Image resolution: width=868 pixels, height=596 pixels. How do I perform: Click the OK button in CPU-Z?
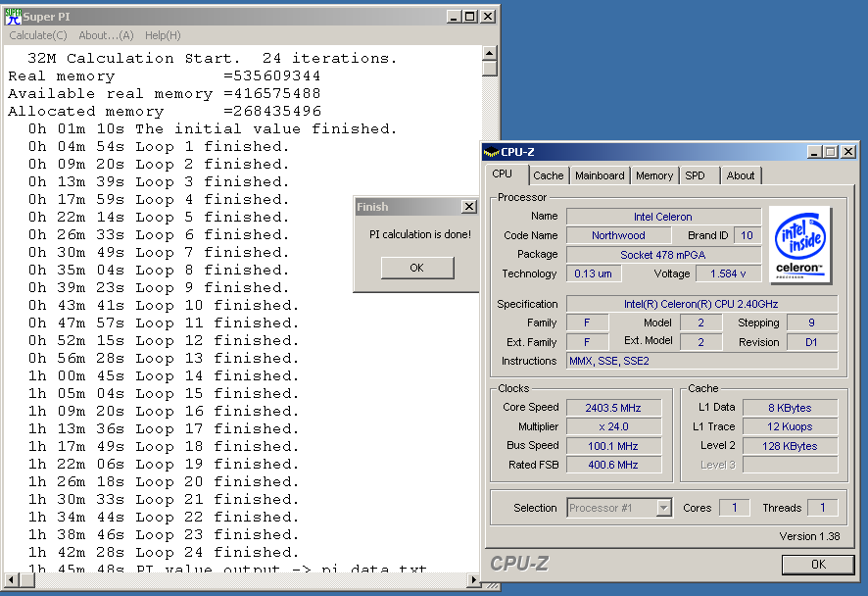pyautogui.click(x=818, y=565)
